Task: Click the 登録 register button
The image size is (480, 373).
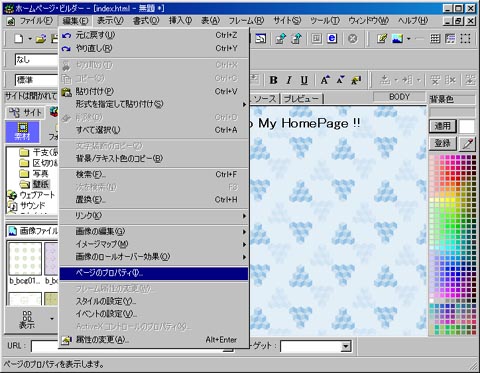Action: 442,143
